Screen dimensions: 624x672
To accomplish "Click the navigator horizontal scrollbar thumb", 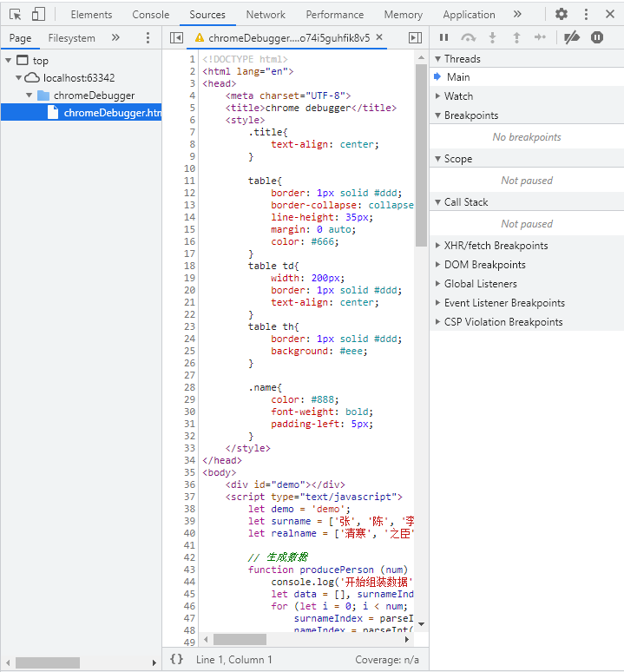I will point(48,662).
